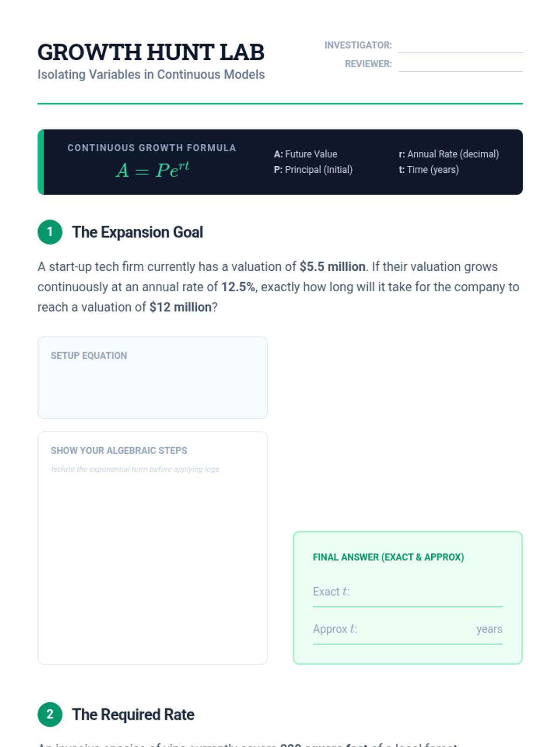This screenshot has width=560, height=747.
Task: Click the green number 2 badge
Action: pyautogui.click(x=50, y=714)
